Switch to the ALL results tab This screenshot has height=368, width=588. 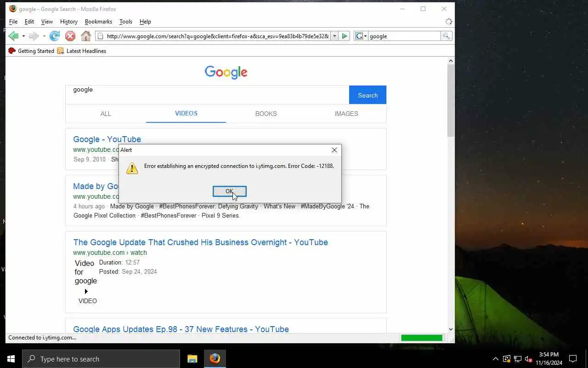click(106, 114)
